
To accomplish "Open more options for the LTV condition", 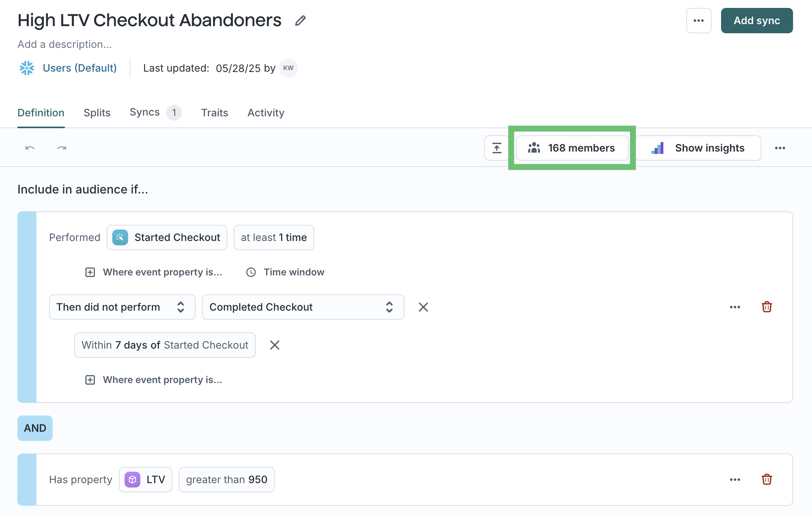I will pyautogui.click(x=735, y=480).
